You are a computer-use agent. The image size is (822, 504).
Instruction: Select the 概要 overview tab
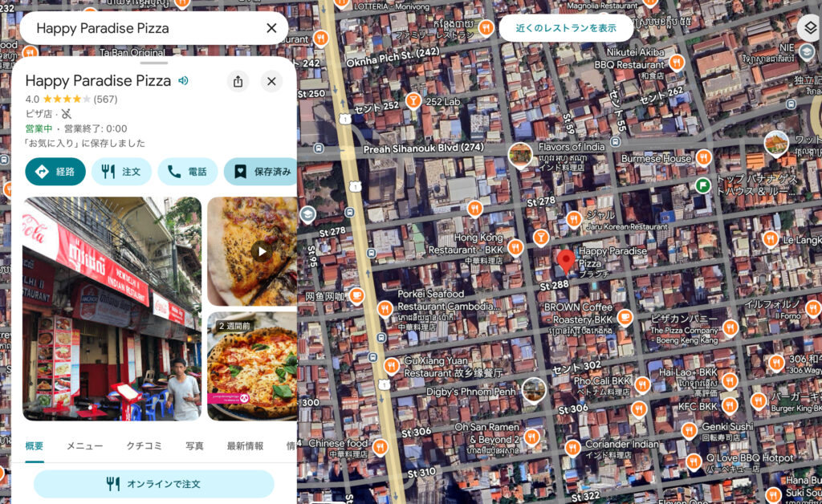click(x=35, y=446)
